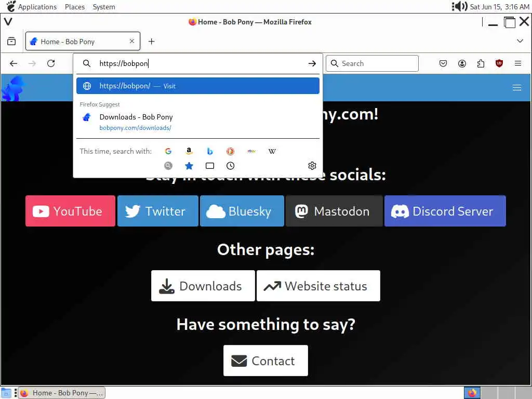Reload the current page
532x399 pixels.
pos(51,63)
